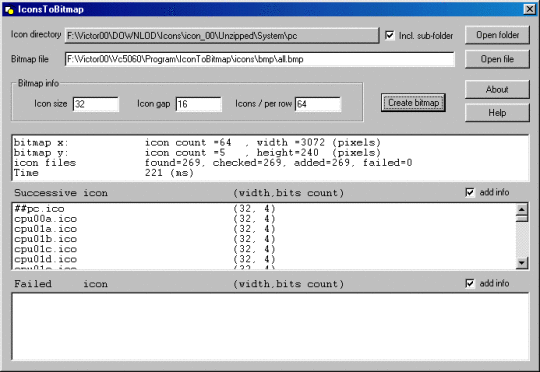The image size is (540, 372).
Task: Click the bitmap x info line
Action: tap(197, 143)
